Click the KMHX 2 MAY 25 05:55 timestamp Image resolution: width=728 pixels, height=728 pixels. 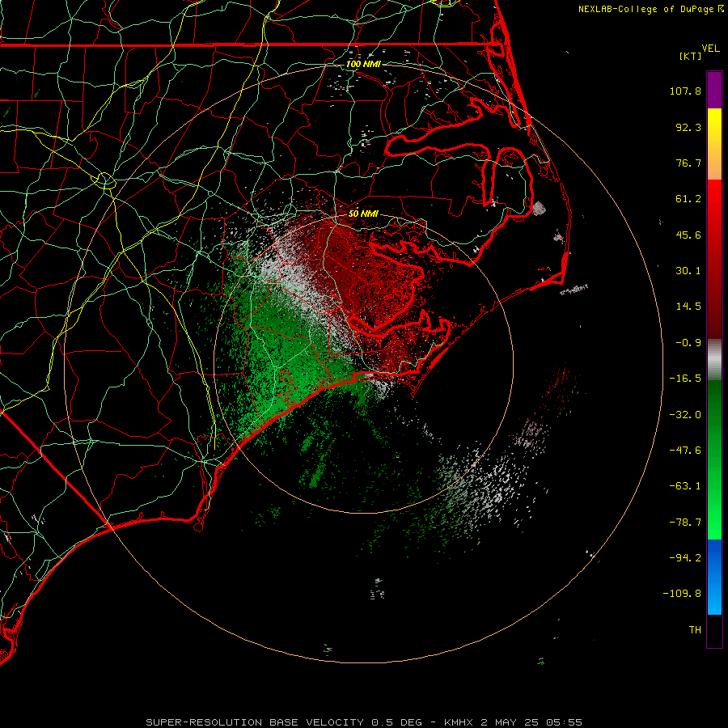[x=513, y=722]
